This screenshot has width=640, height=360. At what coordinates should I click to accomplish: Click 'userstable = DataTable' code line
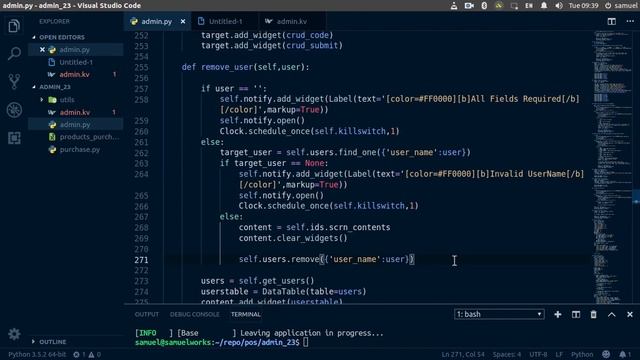(283, 291)
